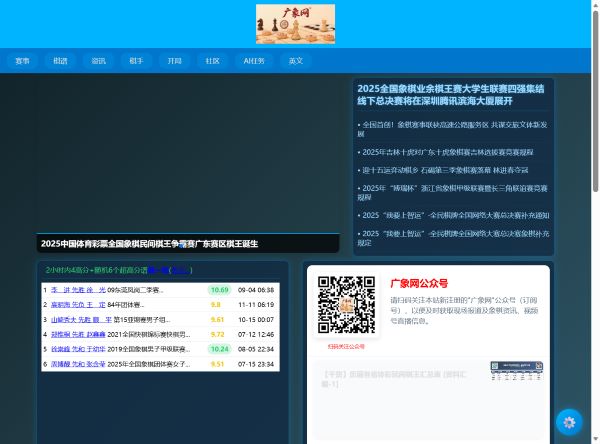Click the 11-11 06:19 timestamp

[256, 305]
